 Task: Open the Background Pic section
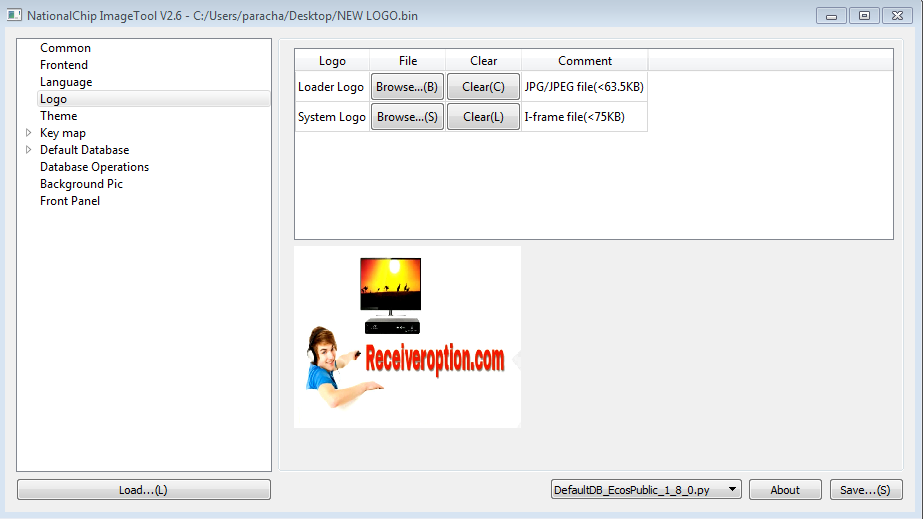(81, 184)
